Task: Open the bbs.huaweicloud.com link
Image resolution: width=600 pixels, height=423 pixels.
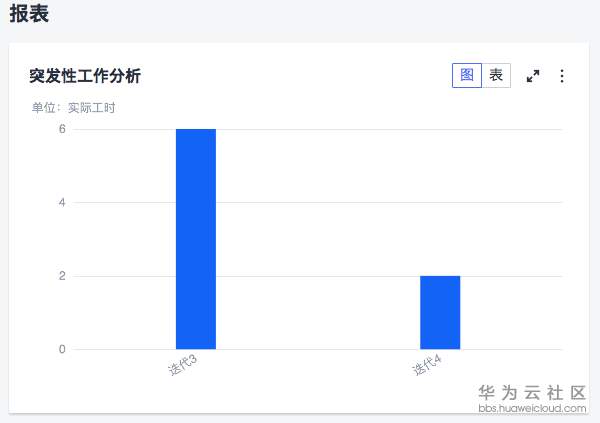Action: 532,408
